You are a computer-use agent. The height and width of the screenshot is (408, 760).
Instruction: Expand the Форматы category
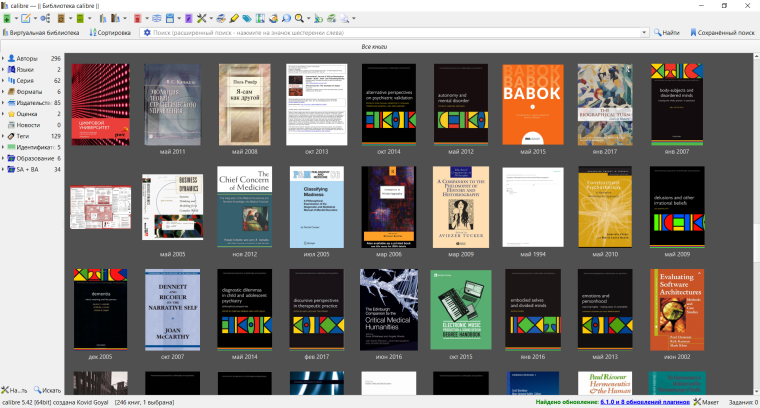coord(4,91)
